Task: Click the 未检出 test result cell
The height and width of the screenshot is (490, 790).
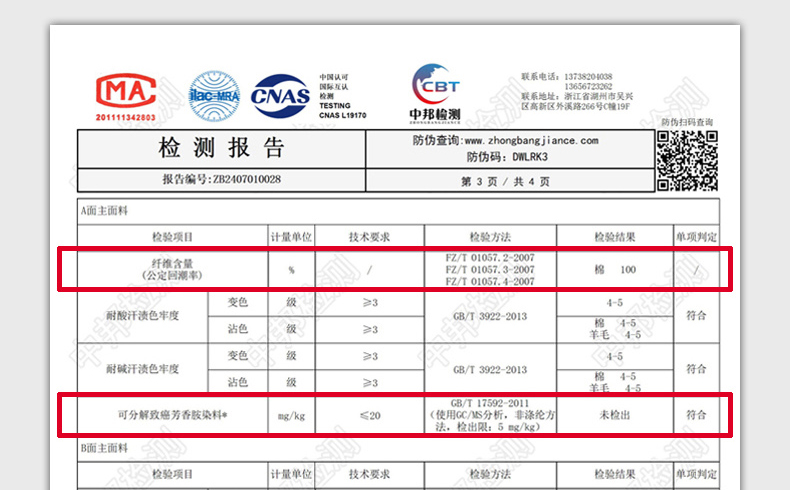Action: (x=614, y=414)
